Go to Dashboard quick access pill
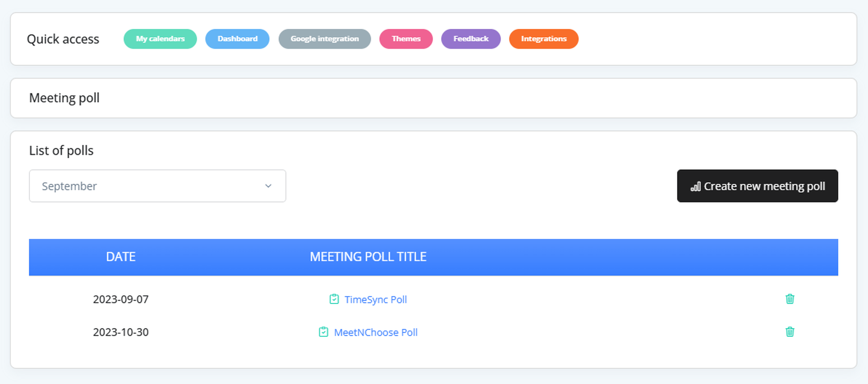The width and height of the screenshot is (868, 384). tap(237, 39)
